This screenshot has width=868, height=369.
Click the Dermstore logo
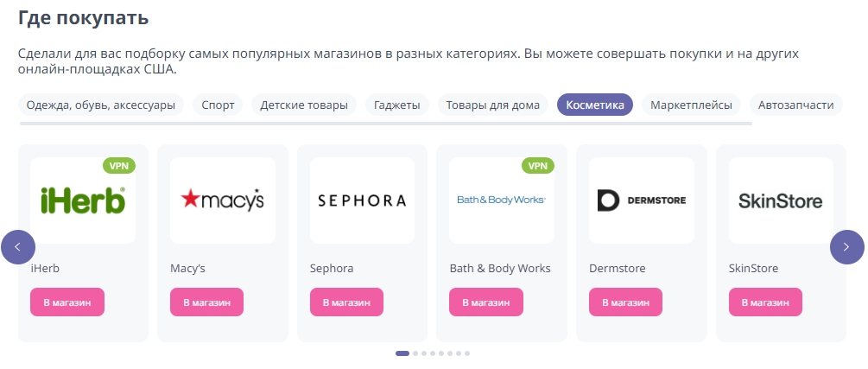[x=641, y=200]
